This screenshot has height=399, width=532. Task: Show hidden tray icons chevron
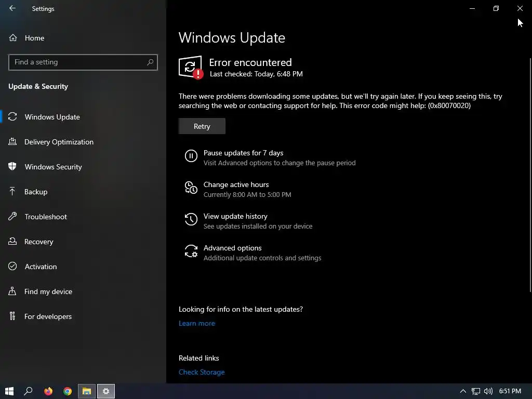(463, 391)
